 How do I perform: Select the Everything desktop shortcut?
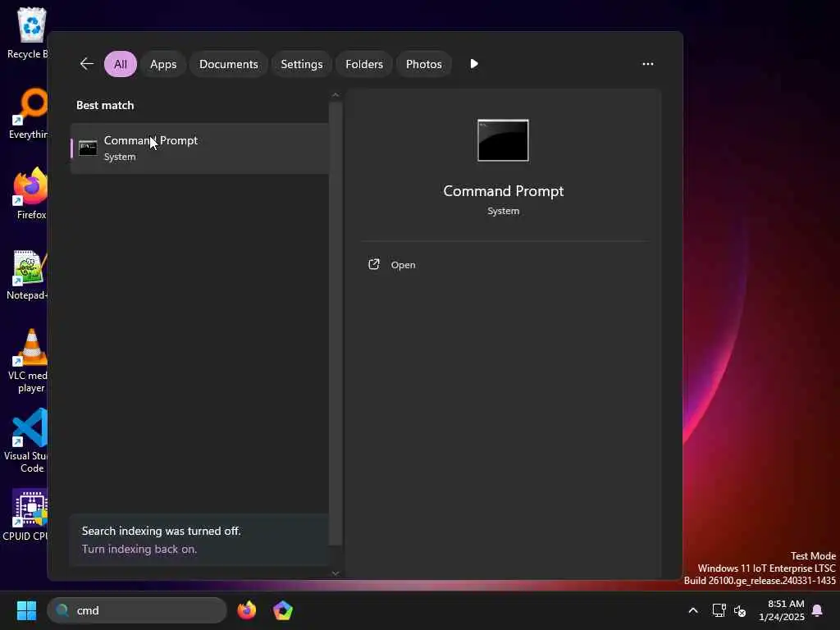[28, 113]
